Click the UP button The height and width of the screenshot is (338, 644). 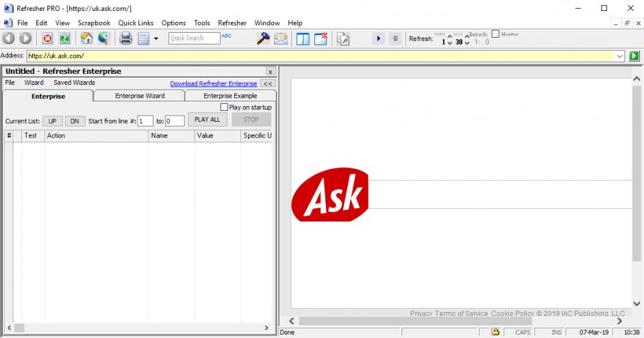pyautogui.click(x=53, y=121)
